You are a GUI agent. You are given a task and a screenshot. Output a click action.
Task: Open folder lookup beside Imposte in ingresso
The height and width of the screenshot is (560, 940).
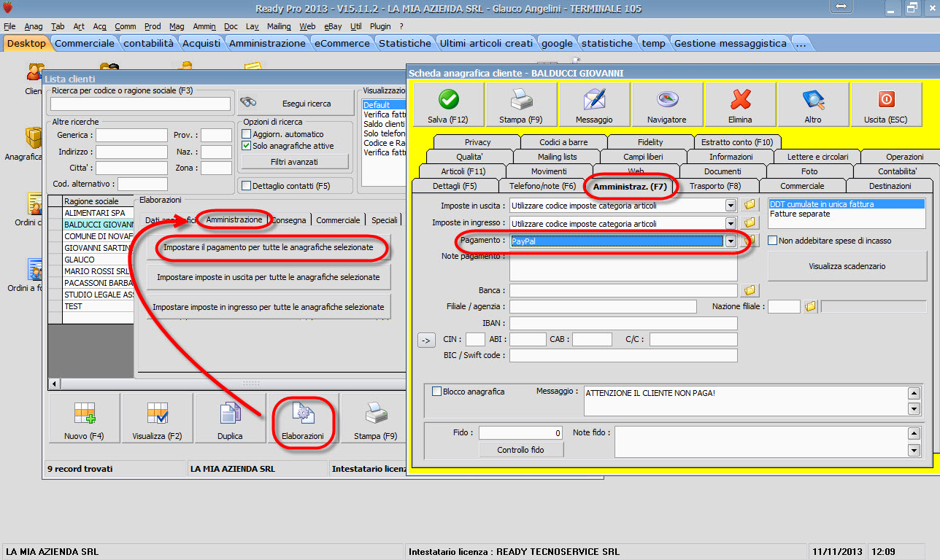coord(750,223)
